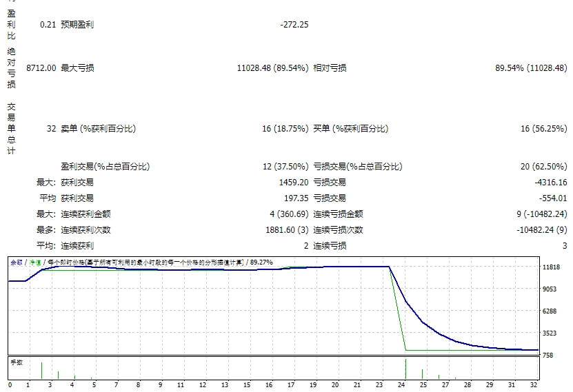Click the 净值 equity legend in the chart

(x=35, y=262)
